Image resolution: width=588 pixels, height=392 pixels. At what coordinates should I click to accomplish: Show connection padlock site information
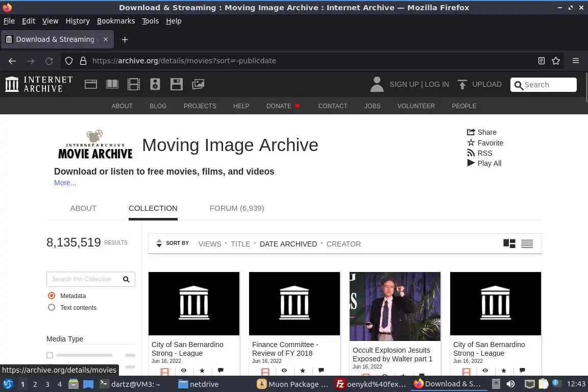point(83,61)
